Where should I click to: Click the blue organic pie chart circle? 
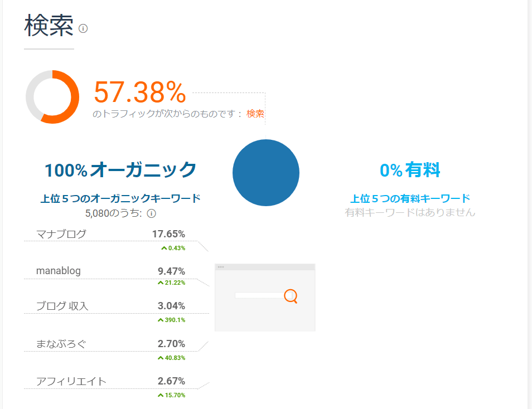[266, 173]
